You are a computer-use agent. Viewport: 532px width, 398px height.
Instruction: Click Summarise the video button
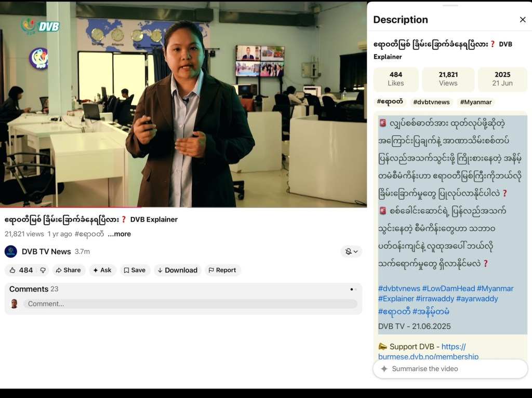[450, 368]
